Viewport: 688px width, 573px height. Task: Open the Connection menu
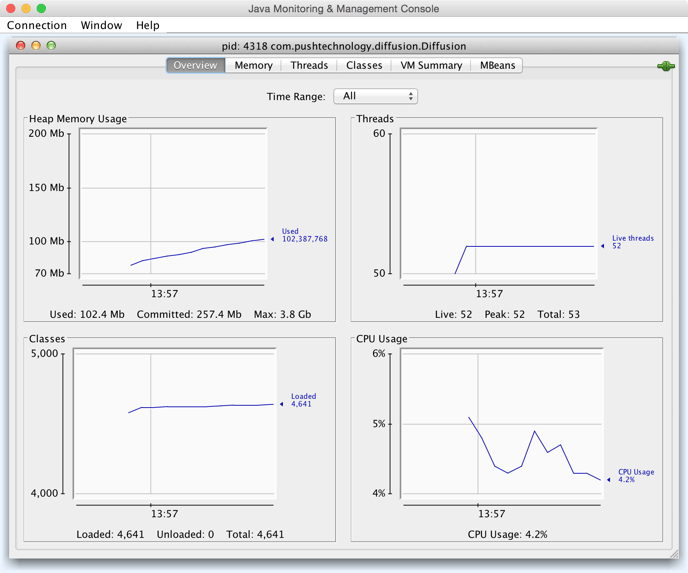tap(37, 25)
